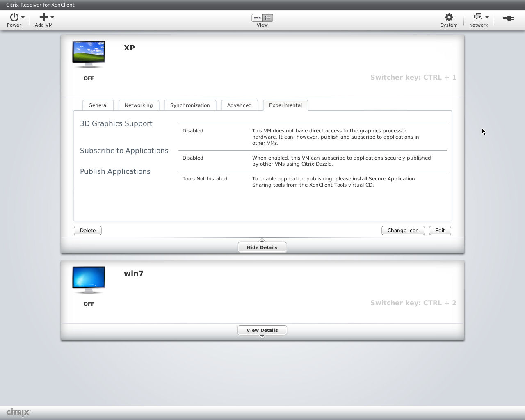Expand the Network dropdown arrow

487,17
